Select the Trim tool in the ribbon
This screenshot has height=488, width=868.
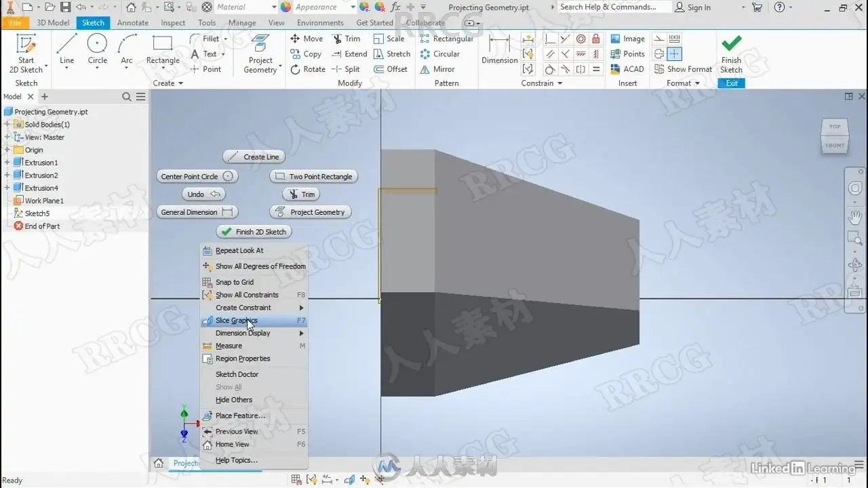(x=347, y=39)
